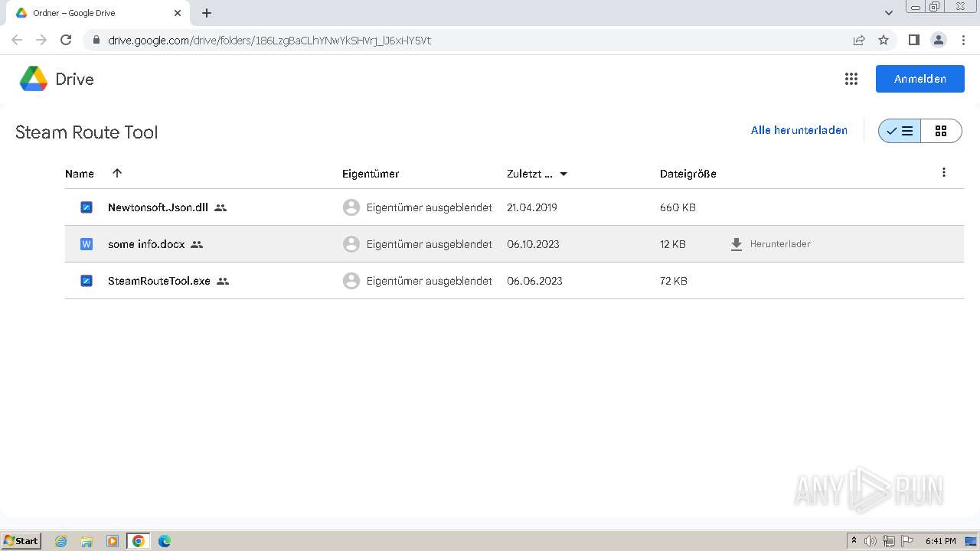Click the 72 KB size cell
This screenshot has width=980, height=551.
(674, 281)
